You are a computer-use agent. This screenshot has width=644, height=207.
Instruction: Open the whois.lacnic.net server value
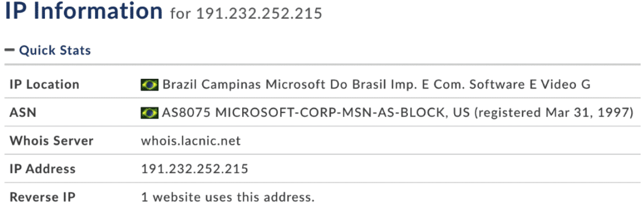(x=191, y=141)
